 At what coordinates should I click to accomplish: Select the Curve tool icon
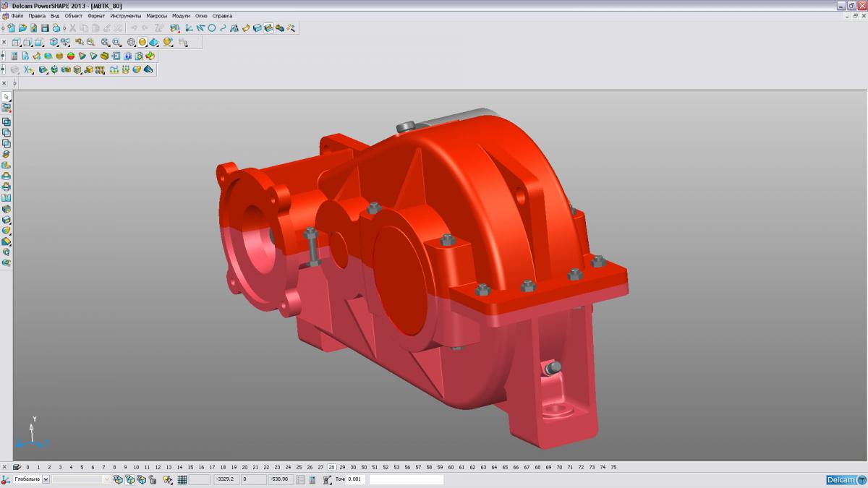[x=223, y=28]
